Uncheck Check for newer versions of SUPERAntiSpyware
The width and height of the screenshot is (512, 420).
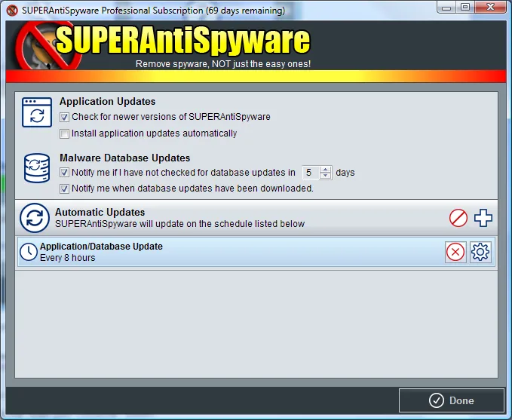coord(65,117)
